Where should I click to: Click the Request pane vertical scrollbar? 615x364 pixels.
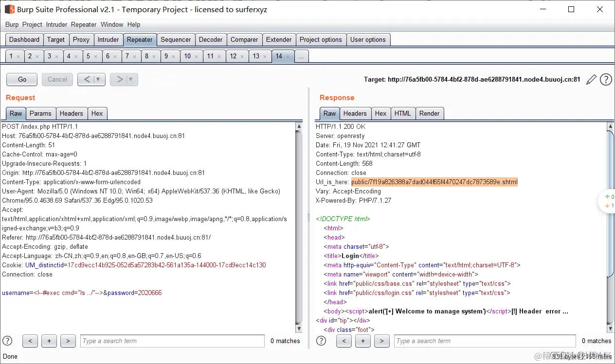[299, 227]
